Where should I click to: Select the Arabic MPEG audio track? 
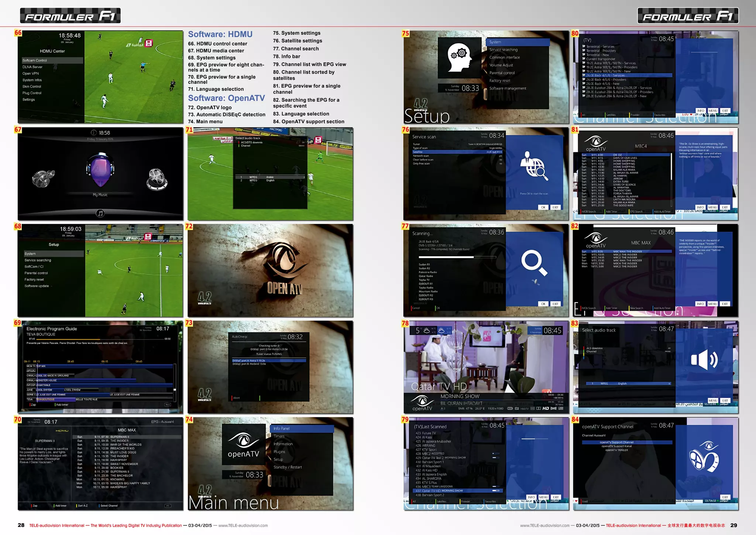click(x=270, y=177)
